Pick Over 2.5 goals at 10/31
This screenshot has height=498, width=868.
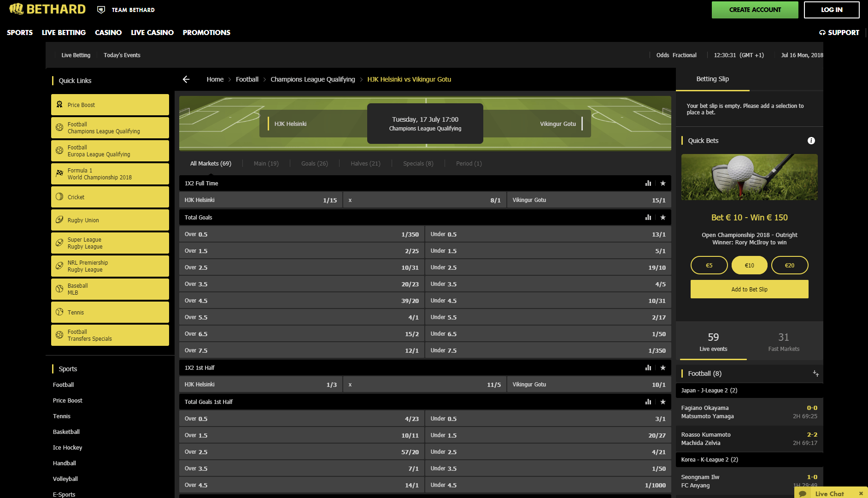click(x=301, y=267)
